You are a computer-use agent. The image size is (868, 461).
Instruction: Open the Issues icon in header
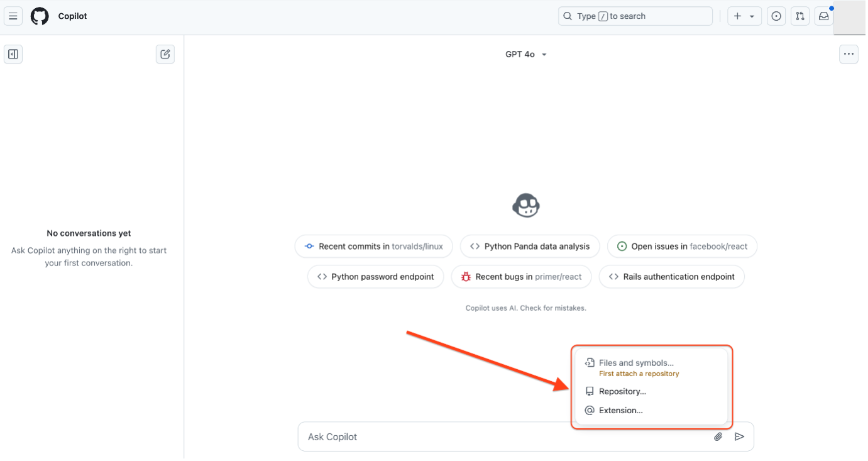coord(776,16)
